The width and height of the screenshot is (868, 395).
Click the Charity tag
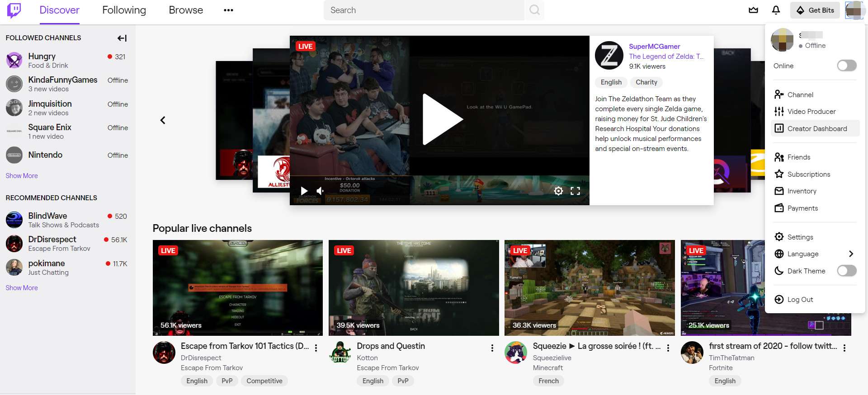646,82
